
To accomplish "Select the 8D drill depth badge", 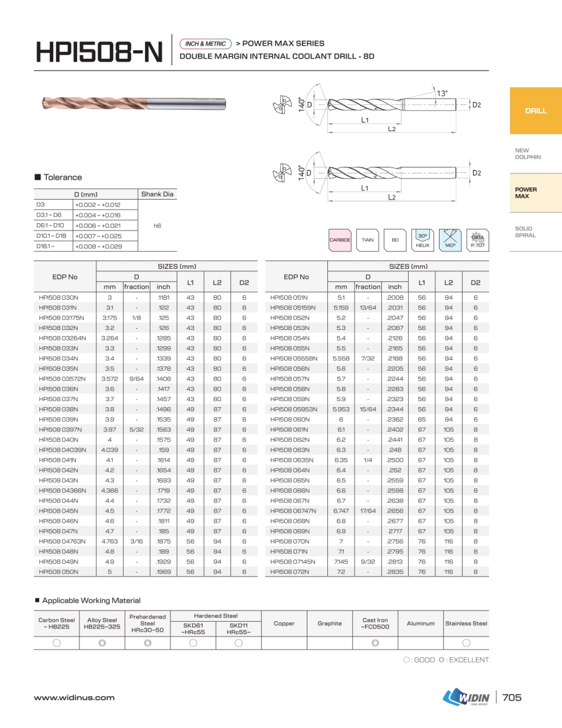I will 395,240.
